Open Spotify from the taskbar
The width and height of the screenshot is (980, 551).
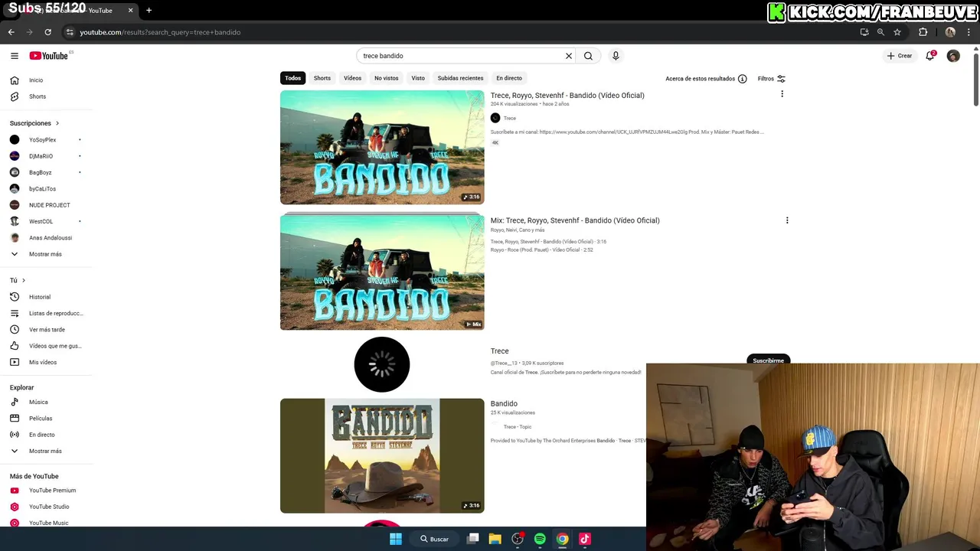540,539
